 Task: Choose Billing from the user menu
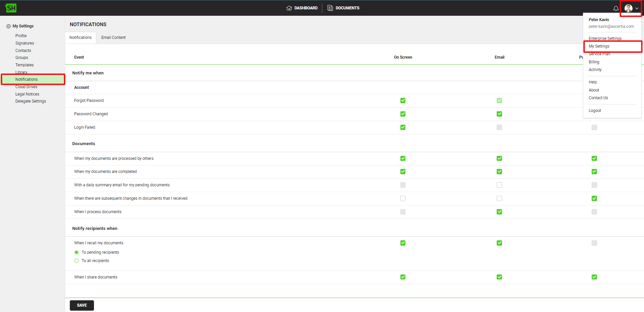[x=594, y=62]
